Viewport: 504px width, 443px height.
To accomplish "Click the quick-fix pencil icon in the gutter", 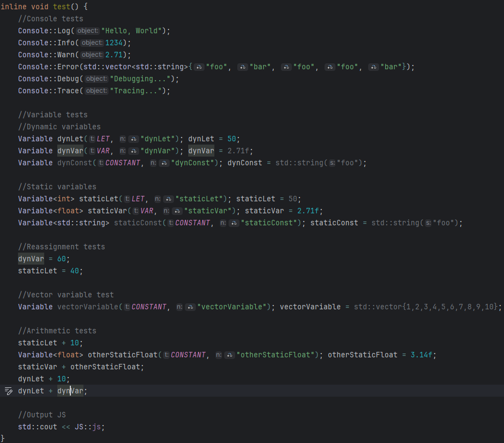I will coord(8,391).
